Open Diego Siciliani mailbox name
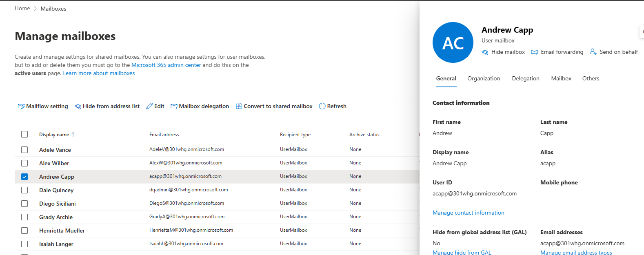Viewport: 644px width, 255px height. 58,204
